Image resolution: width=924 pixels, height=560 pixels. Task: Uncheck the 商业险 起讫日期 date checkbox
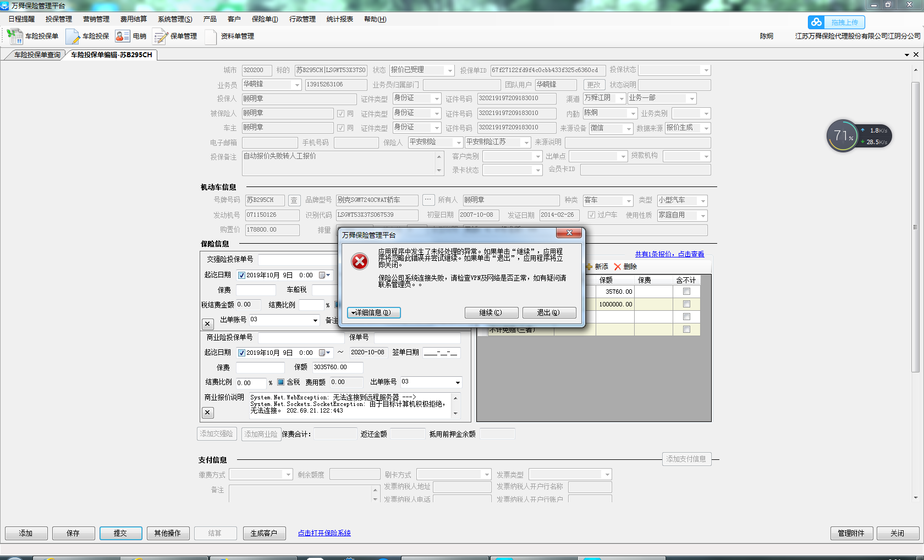point(241,353)
